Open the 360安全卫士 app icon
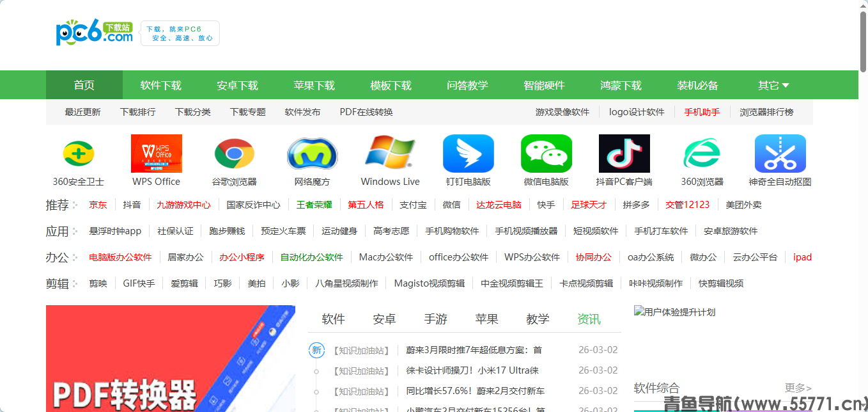868x412 pixels. coord(79,154)
